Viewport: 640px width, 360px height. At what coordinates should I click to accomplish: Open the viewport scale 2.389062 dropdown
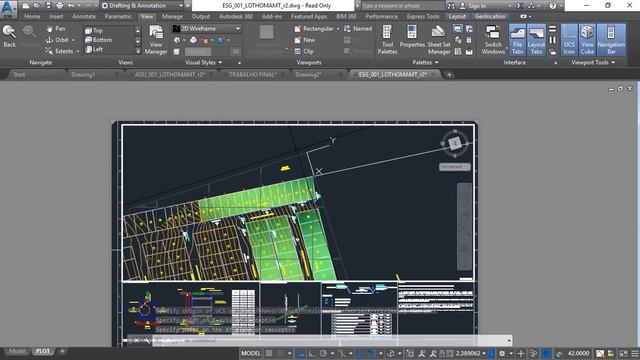pyautogui.click(x=471, y=353)
